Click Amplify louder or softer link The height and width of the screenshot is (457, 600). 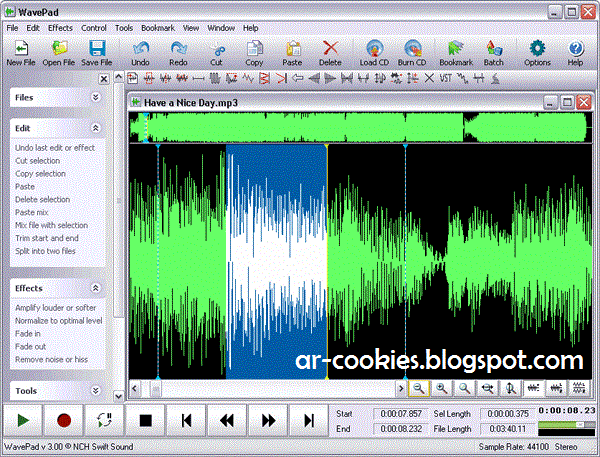tap(55, 308)
